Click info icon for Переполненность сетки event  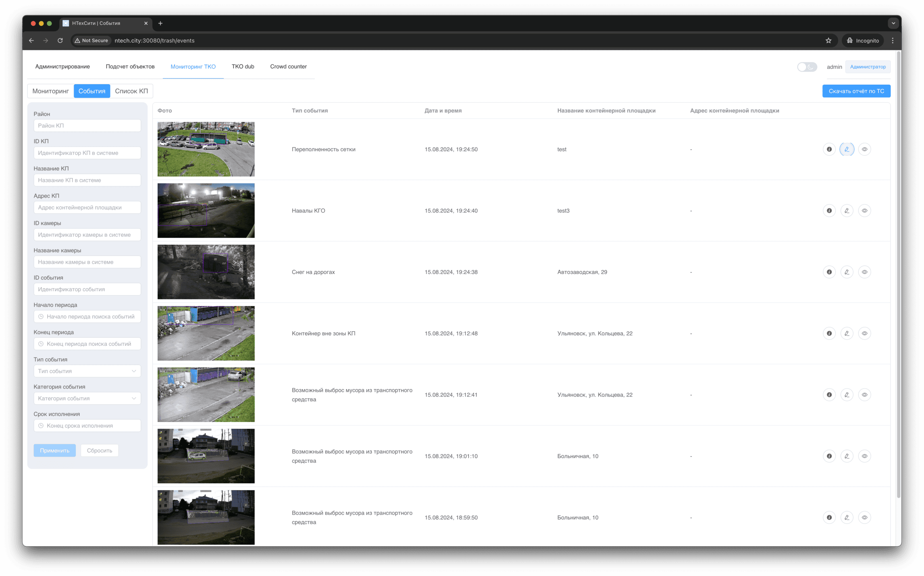tap(829, 149)
